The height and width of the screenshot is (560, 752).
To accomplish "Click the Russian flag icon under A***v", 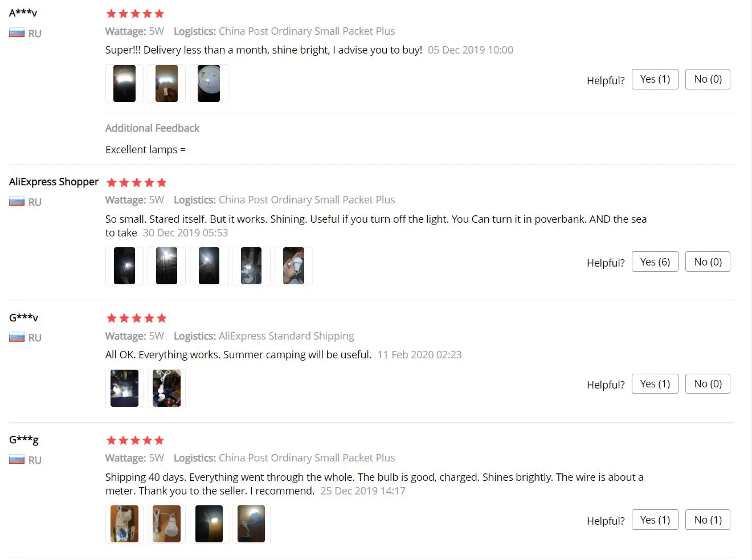I will (x=17, y=33).
